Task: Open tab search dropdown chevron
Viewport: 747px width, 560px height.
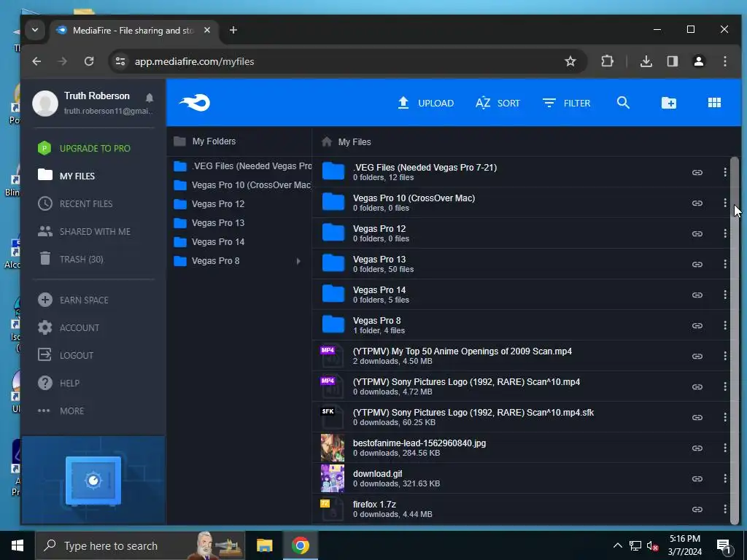Action: click(35, 30)
